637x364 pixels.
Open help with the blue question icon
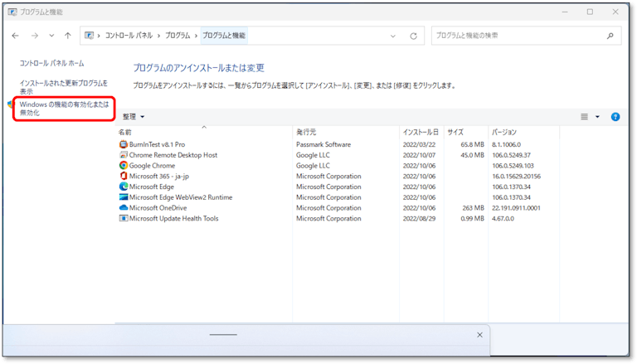tap(615, 117)
